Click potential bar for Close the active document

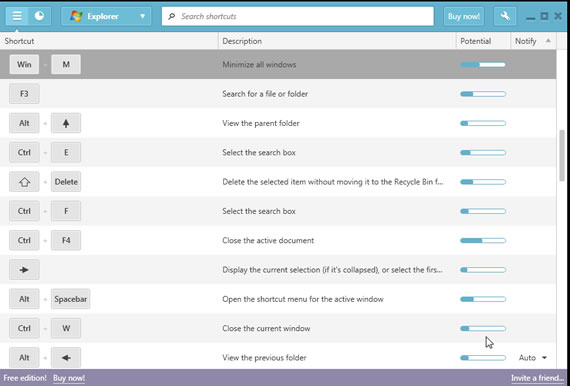pos(483,240)
